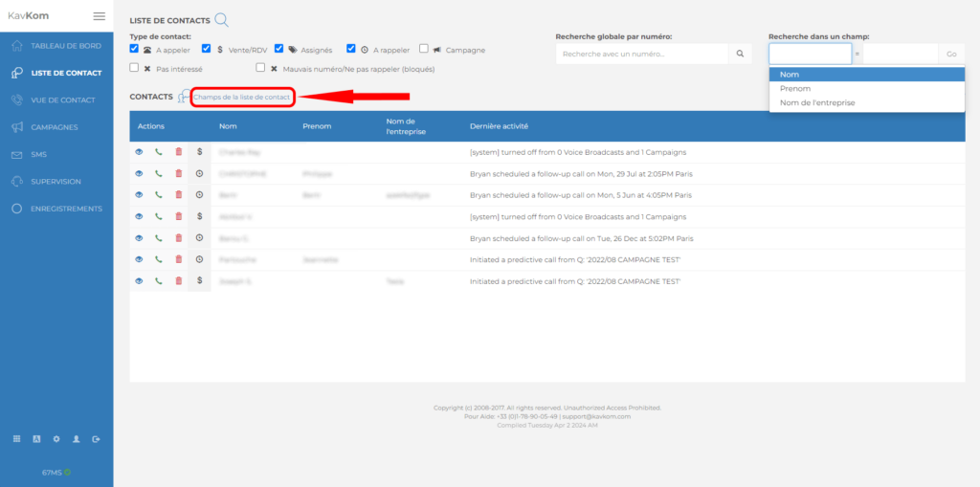Screen dimensions: 980x487
Task: Open settings via the gear icon in sidebar
Action: (56, 439)
